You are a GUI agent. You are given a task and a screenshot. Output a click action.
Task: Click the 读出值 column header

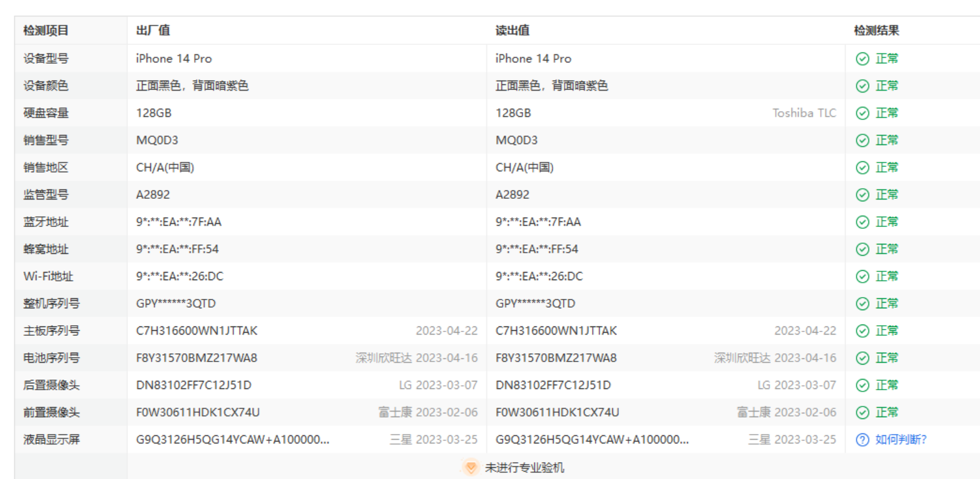click(513, 31)
